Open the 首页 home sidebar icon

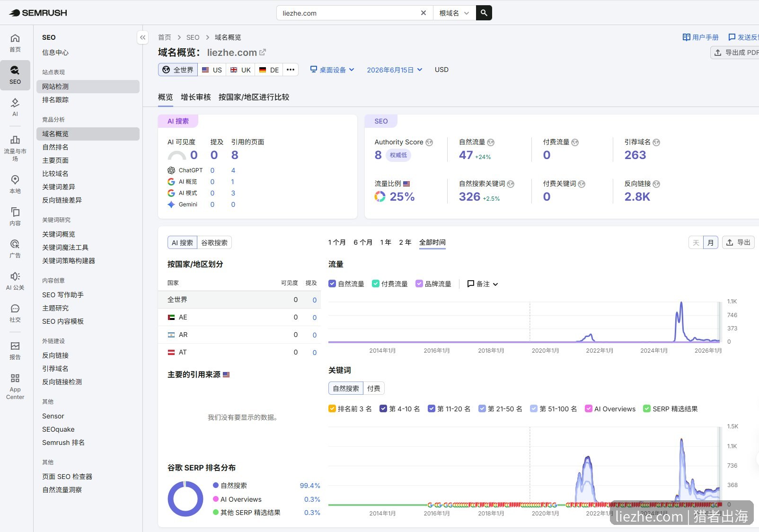[x=15, y=43]
